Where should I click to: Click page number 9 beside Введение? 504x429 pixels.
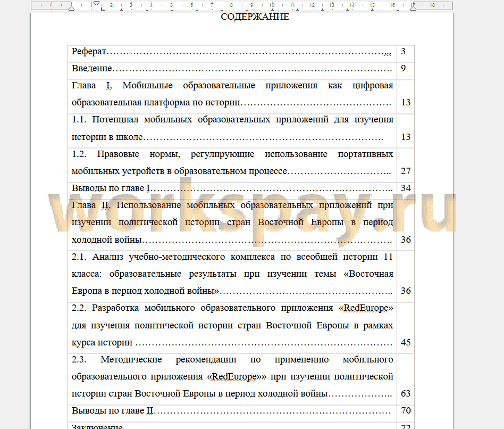pos(403,69)
